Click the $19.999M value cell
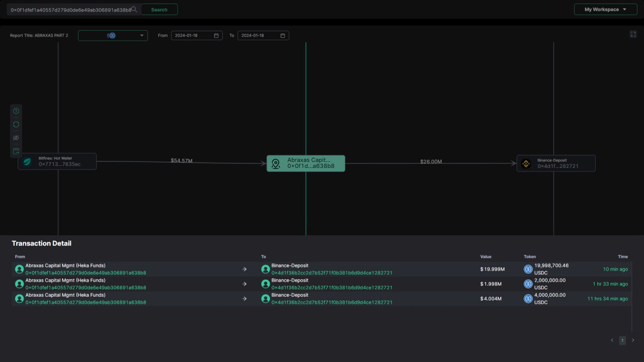Screen dimensions: 644x362 click(493, 269)
